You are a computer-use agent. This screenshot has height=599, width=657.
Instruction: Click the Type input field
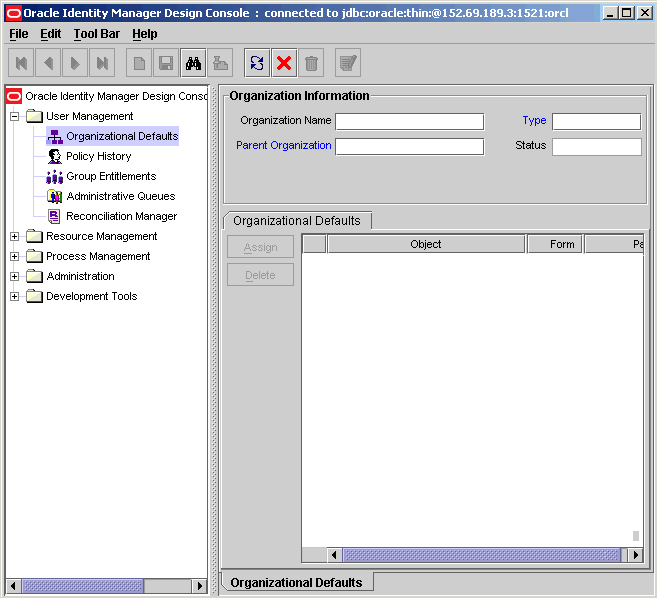(x=597, y=122)
